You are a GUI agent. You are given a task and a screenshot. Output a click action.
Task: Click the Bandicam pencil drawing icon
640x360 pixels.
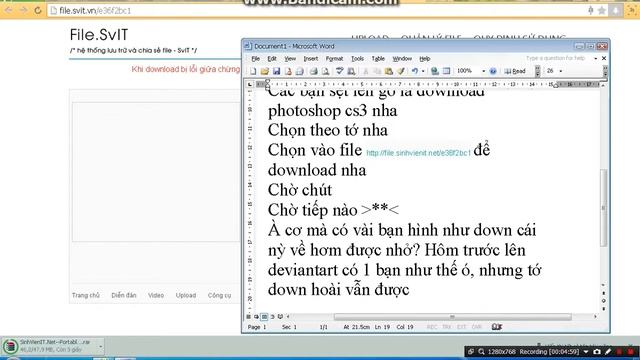(608, 351)
